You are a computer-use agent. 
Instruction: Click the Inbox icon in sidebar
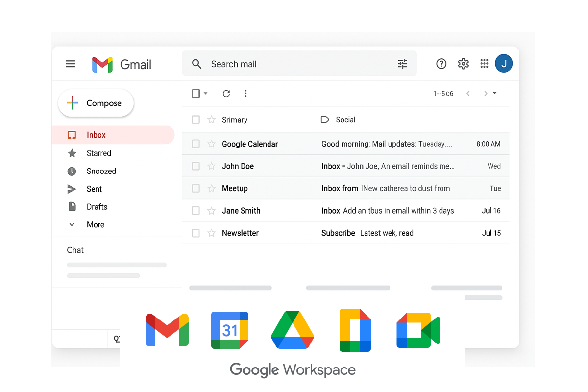click(72, 135)
